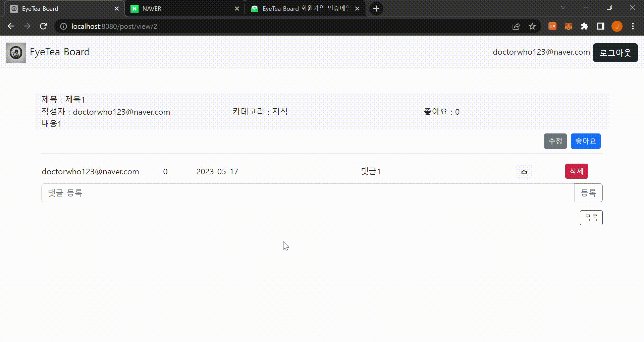Share the page via the share icon
Viewport: 644px width, 342px height.
[x=516, y=26]
